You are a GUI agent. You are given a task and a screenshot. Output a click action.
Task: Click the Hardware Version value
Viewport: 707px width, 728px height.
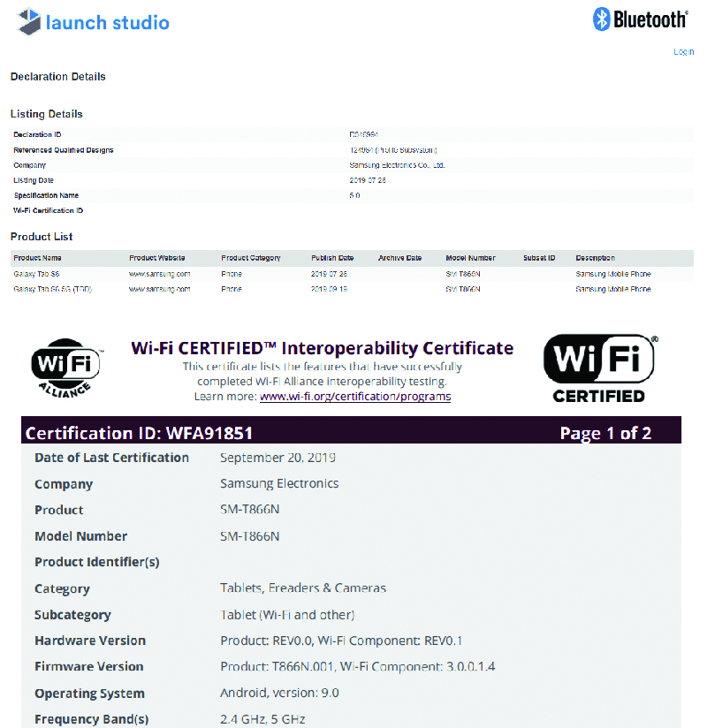pyautogui.click(x=341, y=641)
